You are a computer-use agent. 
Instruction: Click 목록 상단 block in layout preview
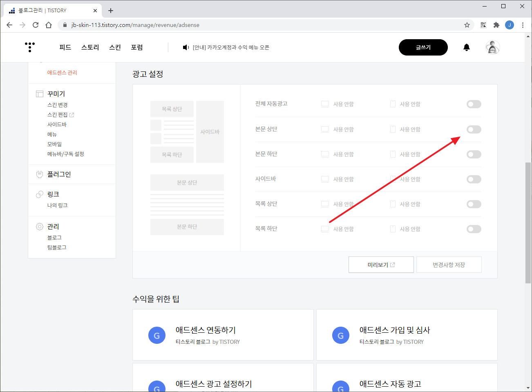pyautogui.click(x=172, y=109)
